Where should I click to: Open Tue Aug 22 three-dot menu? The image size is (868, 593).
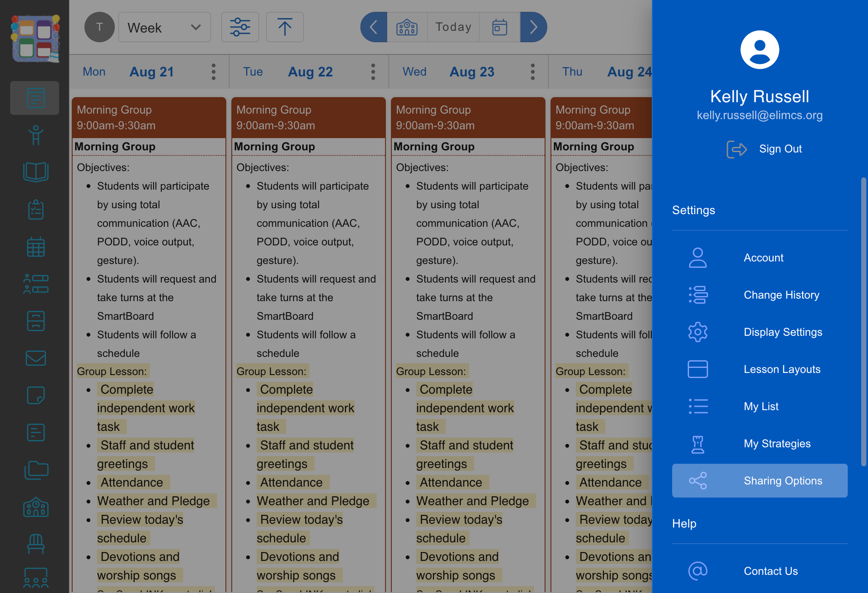373,72
